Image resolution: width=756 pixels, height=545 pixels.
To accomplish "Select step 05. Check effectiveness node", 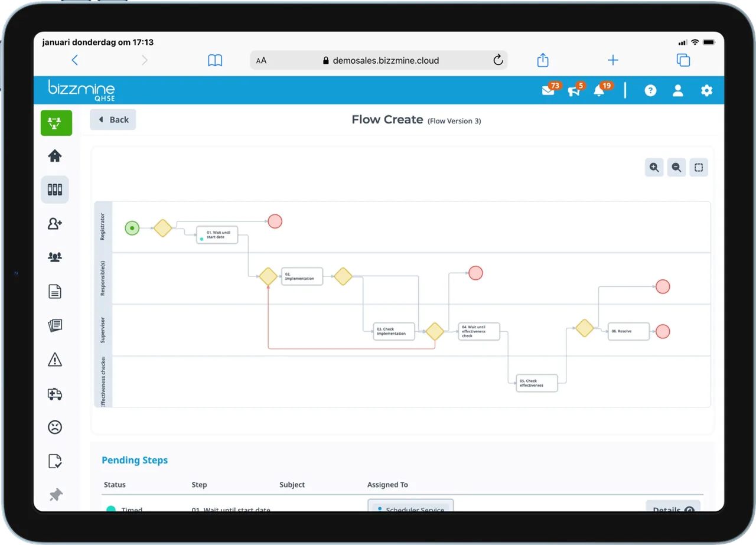I will tap(537, 383).
